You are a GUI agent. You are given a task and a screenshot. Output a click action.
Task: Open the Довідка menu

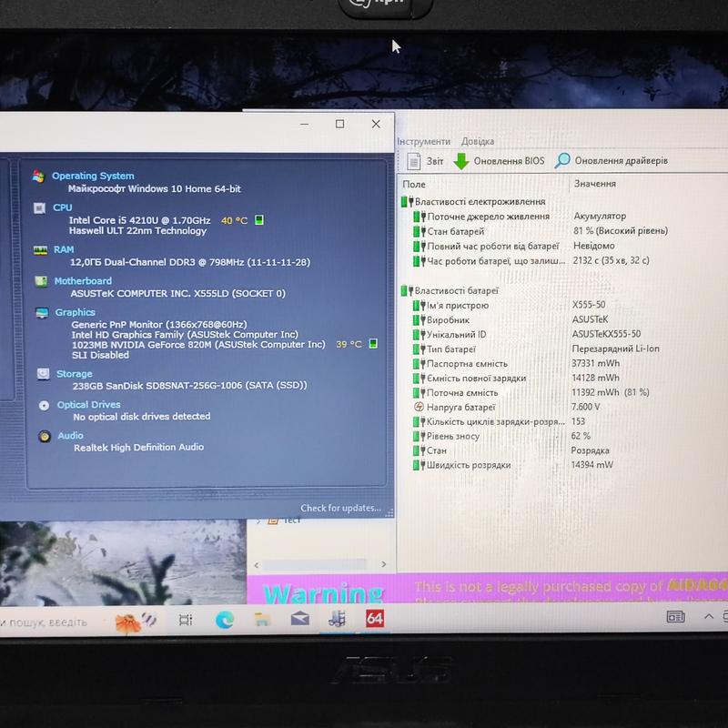[478, 141]
